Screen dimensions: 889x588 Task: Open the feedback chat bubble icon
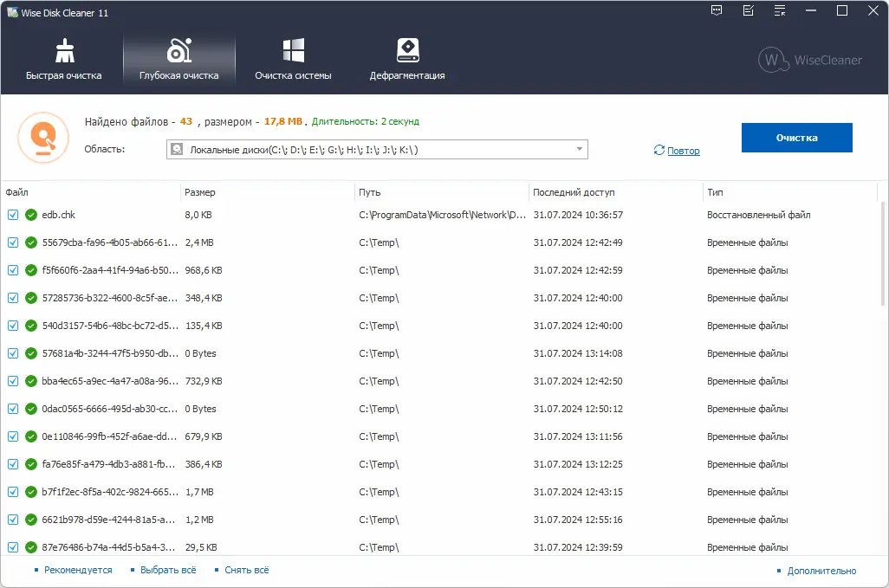[x=717, y=10]
